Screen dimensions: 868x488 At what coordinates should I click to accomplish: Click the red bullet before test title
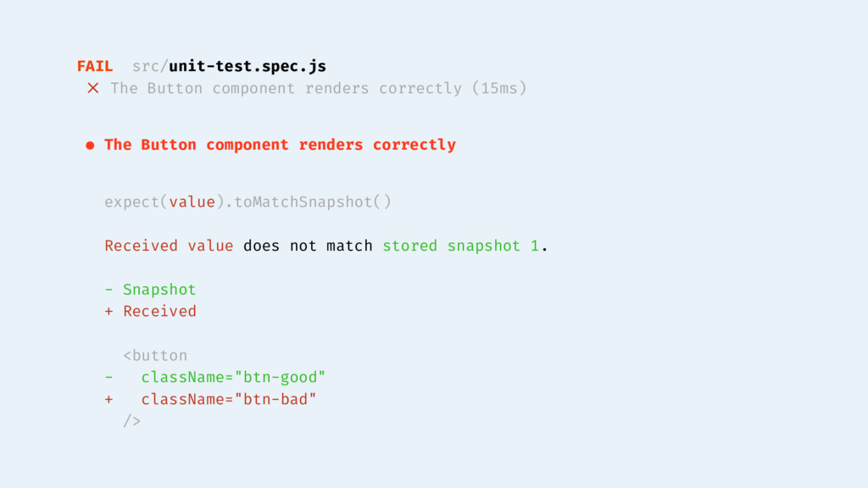[90, 146]
